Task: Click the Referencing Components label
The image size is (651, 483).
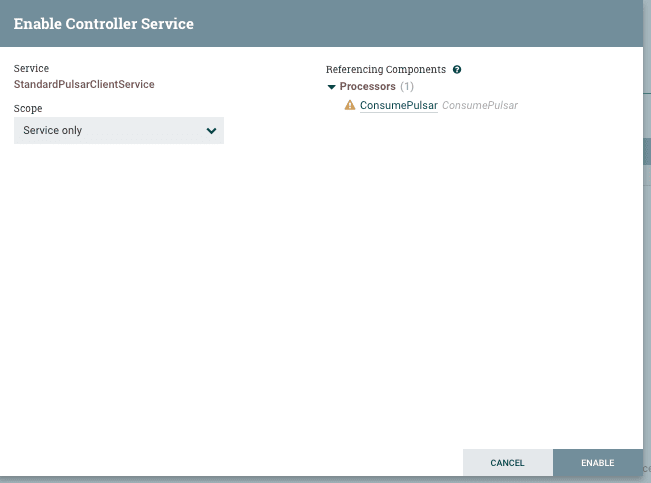Action: coord(386,69)
